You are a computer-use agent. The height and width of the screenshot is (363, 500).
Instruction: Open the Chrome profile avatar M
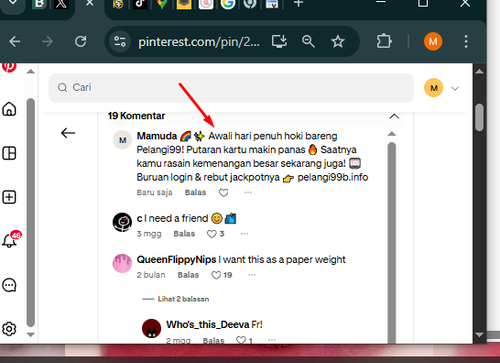click(x=433, y=41)
